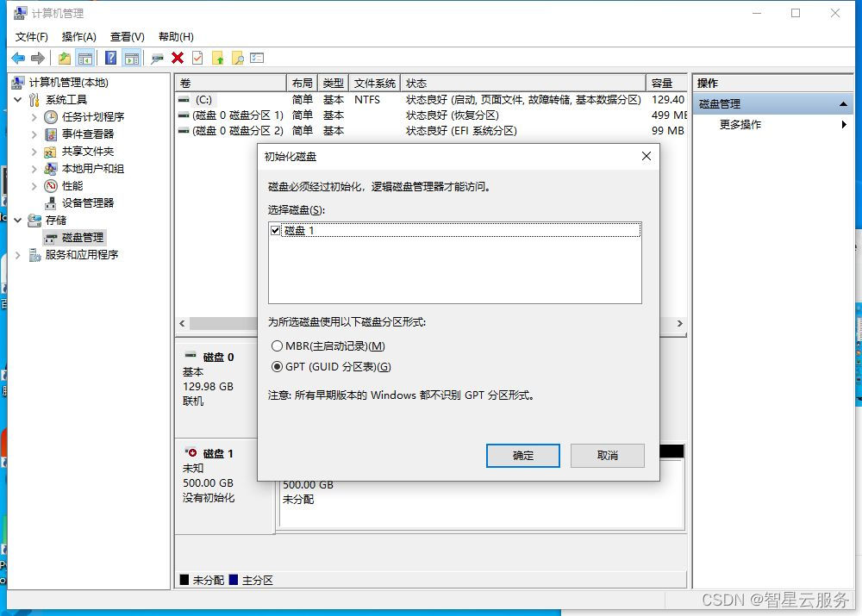Close the 初始化磁盘 dialog
The width and height of the screenshot is (862, 616).
(646, 156)
